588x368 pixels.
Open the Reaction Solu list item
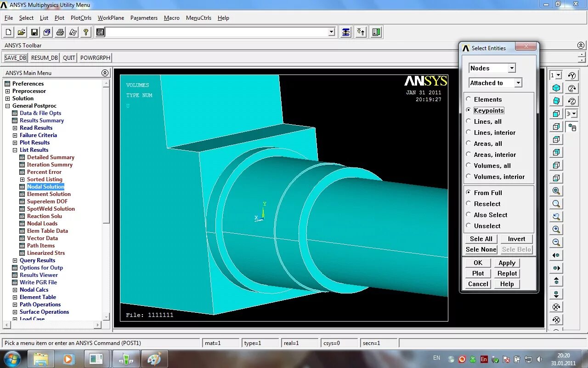[44, 216]
